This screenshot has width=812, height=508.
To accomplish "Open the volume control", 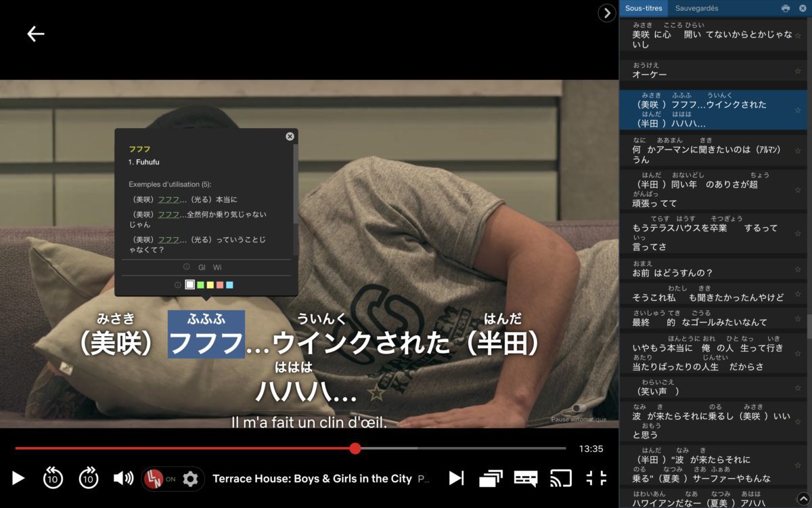I will [122, 478].
